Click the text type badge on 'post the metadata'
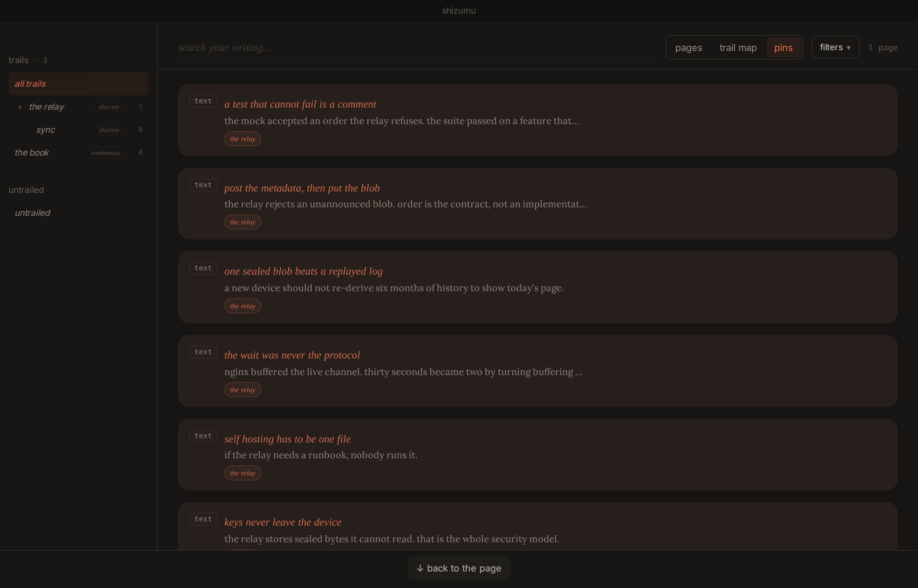 203,185
